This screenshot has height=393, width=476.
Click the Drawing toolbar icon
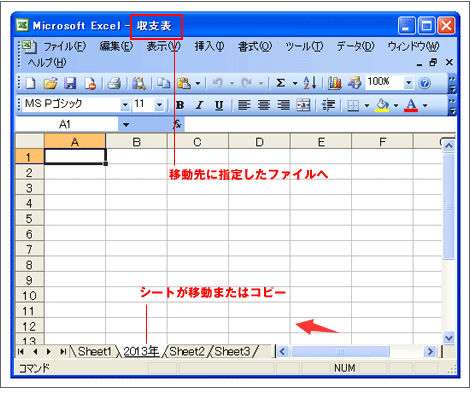click(355, 83)
